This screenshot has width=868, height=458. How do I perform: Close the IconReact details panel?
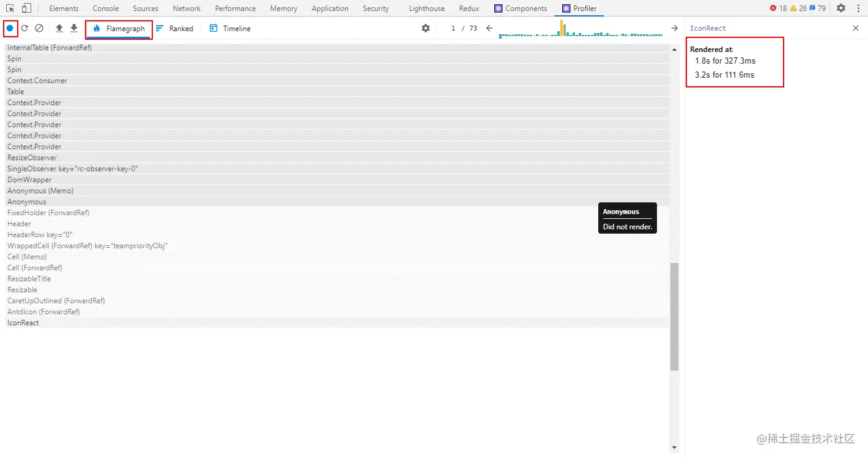[x=856, y=28]
